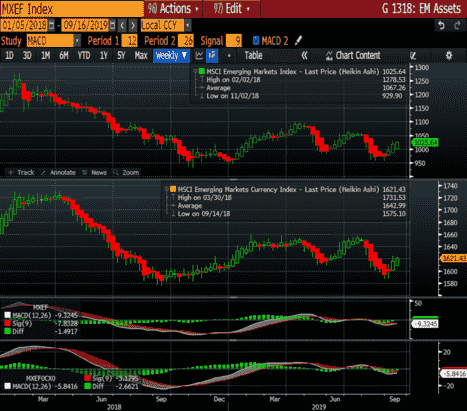Select the line chart type icon
Viewport: 467px width, 411px height.
tap(199, 55)
